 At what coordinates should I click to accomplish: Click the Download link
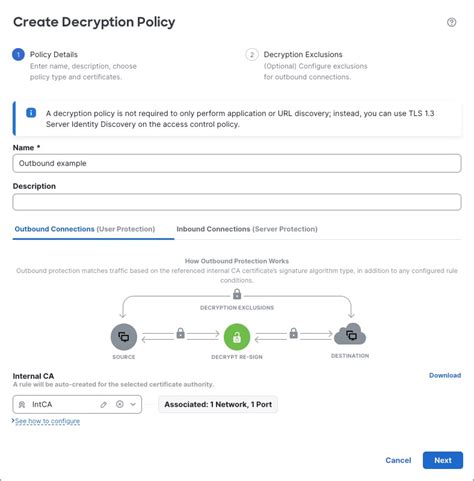tap(445, 375)
